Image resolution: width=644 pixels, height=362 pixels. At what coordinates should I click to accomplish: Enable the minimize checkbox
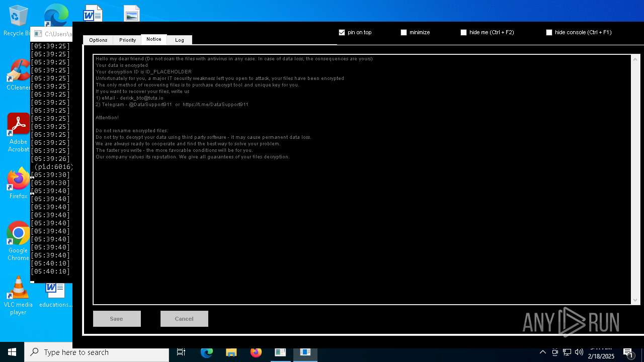(404, 32)
